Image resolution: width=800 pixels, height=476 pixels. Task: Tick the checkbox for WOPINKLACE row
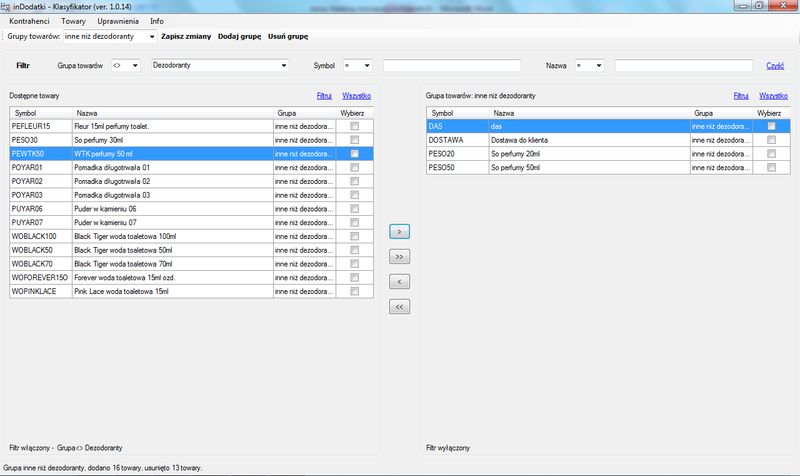pos(355,291)
